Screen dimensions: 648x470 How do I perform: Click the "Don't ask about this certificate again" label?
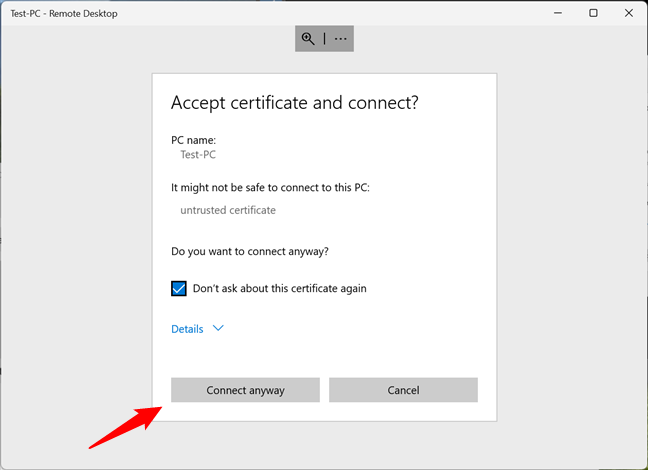tap(279, 289)
